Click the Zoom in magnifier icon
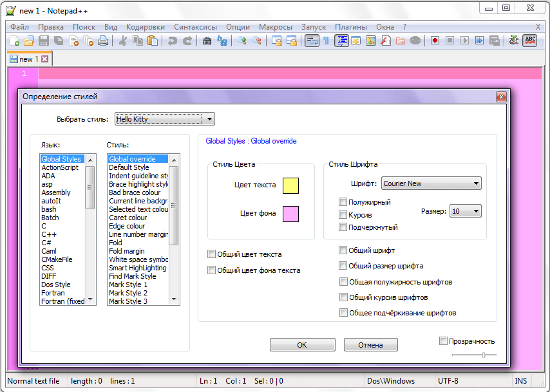 [242, 41]
